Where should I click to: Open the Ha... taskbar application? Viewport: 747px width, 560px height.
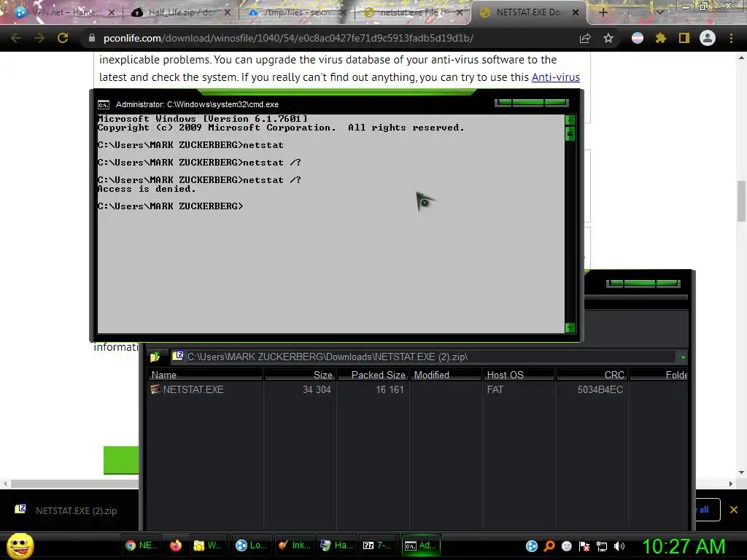(336, 545)
